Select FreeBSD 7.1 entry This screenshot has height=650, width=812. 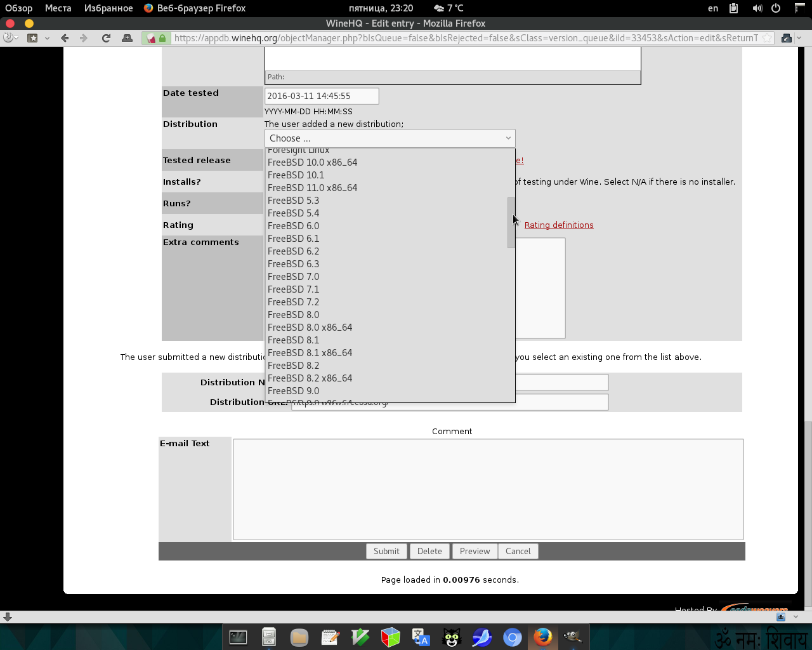click(386, 289)
